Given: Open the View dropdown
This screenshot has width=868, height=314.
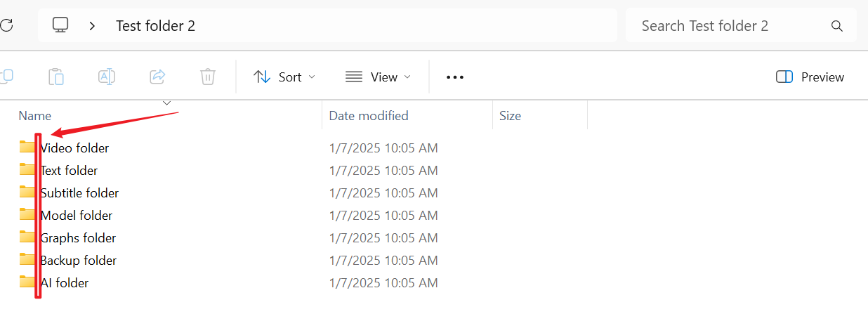Looking at the screenshot, I should tap(378, 77).
